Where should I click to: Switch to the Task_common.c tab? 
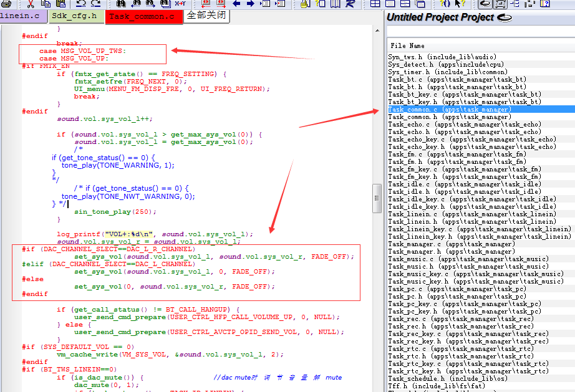[x=143, y=17]
